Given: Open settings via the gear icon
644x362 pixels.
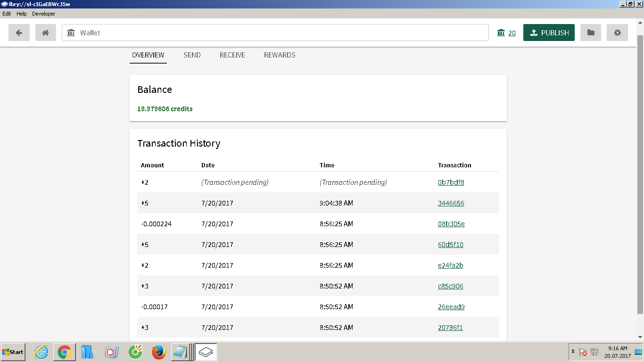Looking at the screenshot, I should [x=617, y=33].
